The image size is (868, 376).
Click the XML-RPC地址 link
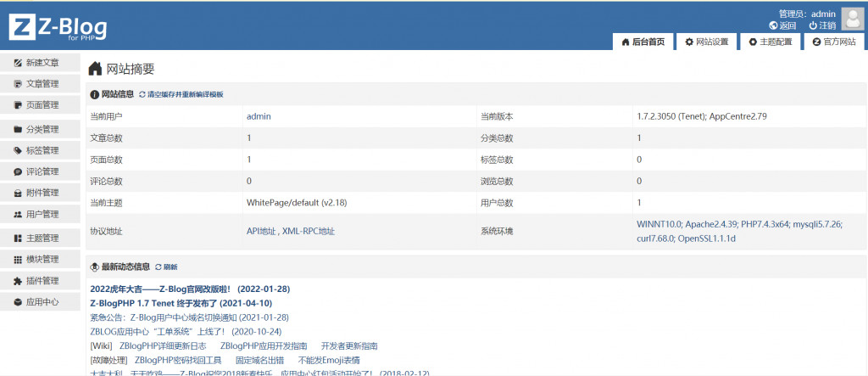(x=309, y=231)
